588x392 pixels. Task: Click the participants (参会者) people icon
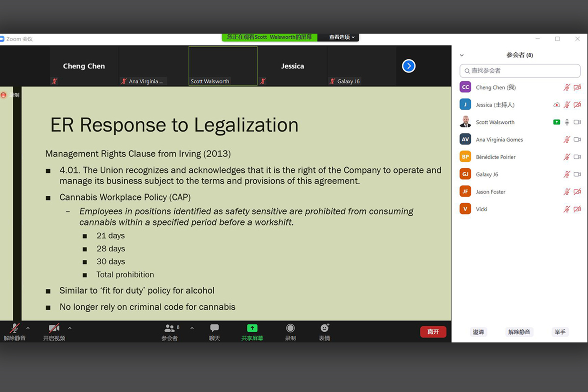pos(170,328)
